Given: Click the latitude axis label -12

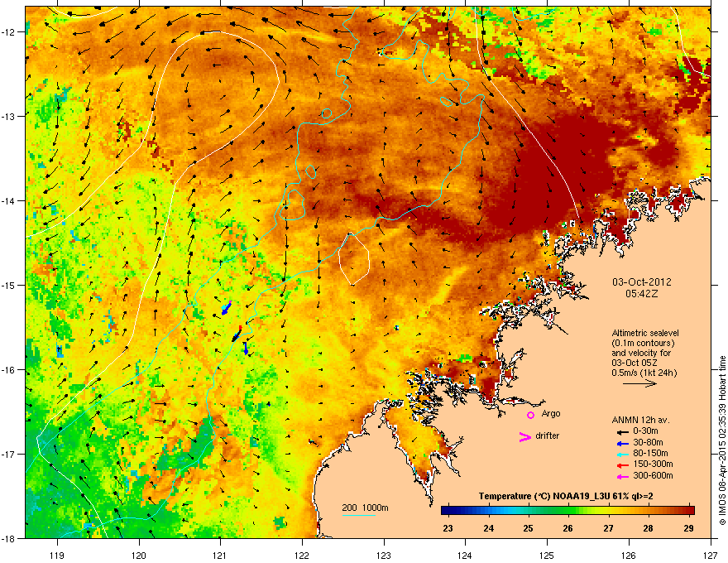Looking at the screenshot, I should [8, 31].
